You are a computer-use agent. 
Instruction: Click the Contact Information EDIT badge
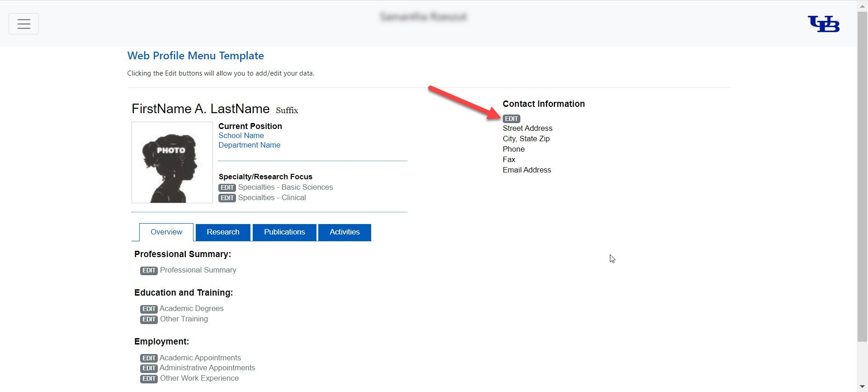[511, 119]
